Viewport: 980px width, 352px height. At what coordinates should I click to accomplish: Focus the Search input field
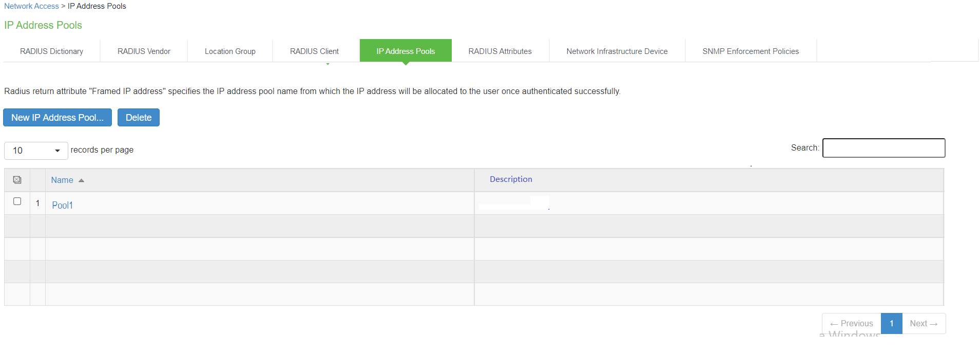click(883, 148)
